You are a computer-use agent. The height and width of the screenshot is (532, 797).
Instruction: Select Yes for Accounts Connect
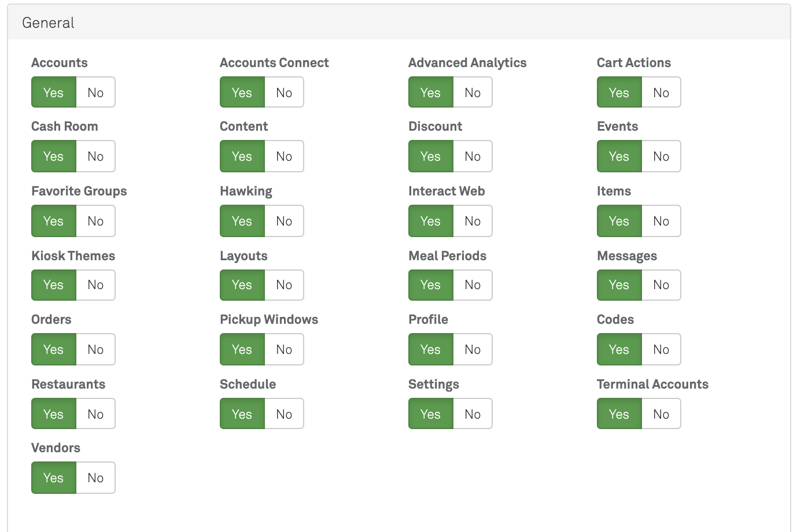click(242, 93)
